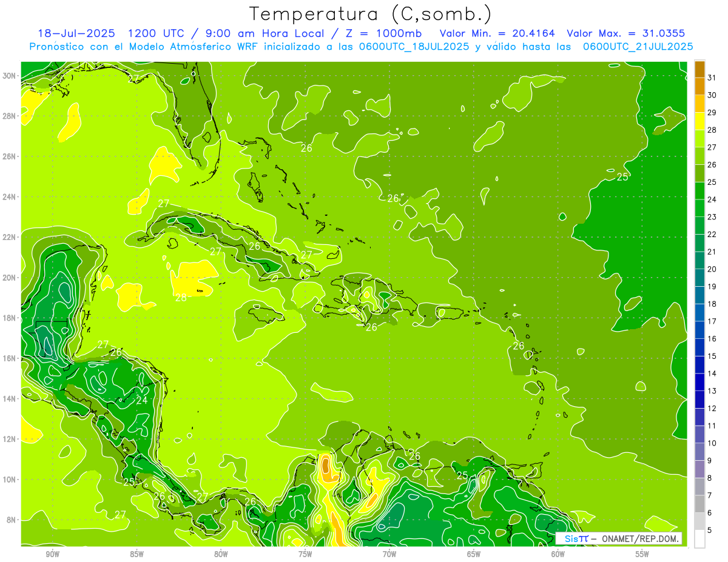Screen dimensions: 728x562
Task: Click the white swatch at the colorbar bottom
Action: 699,538
